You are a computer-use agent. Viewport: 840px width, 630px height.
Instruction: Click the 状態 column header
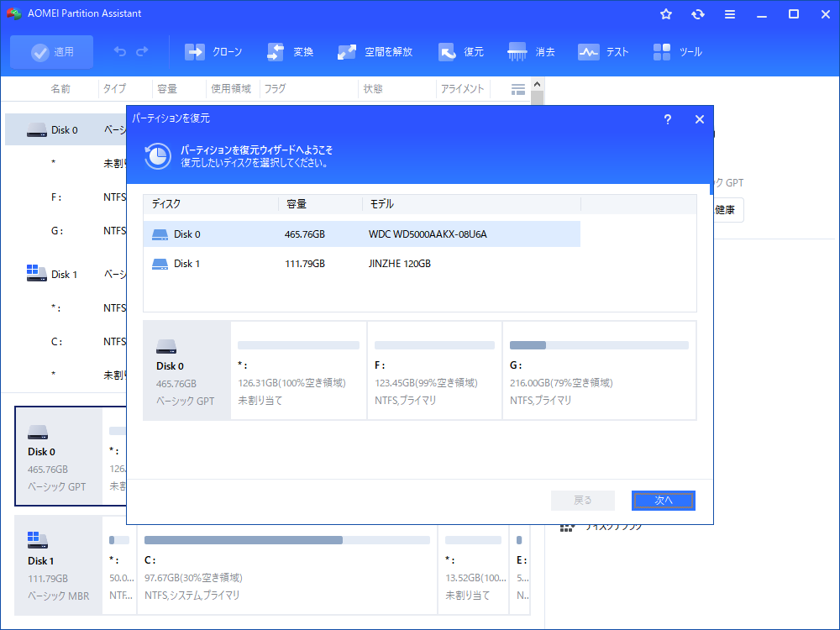(373, 89)
